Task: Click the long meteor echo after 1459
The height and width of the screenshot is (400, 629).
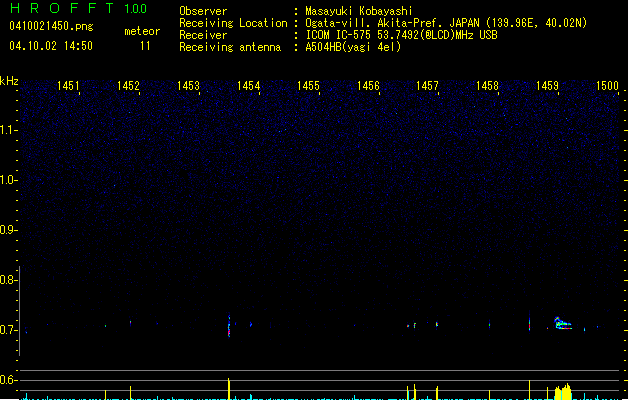Action: click(x=563, y=323)
